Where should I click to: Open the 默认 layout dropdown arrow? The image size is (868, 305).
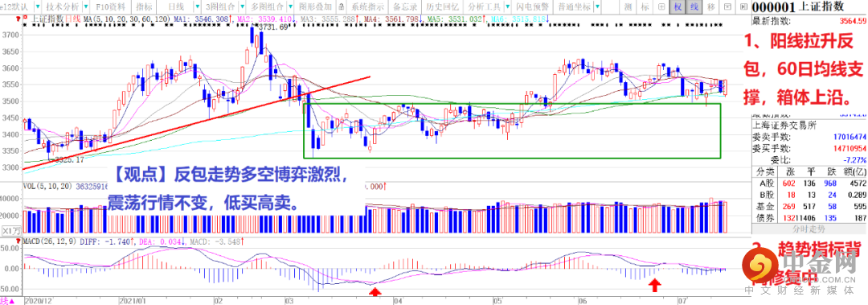pyautogui.click(x=37, y=6)
